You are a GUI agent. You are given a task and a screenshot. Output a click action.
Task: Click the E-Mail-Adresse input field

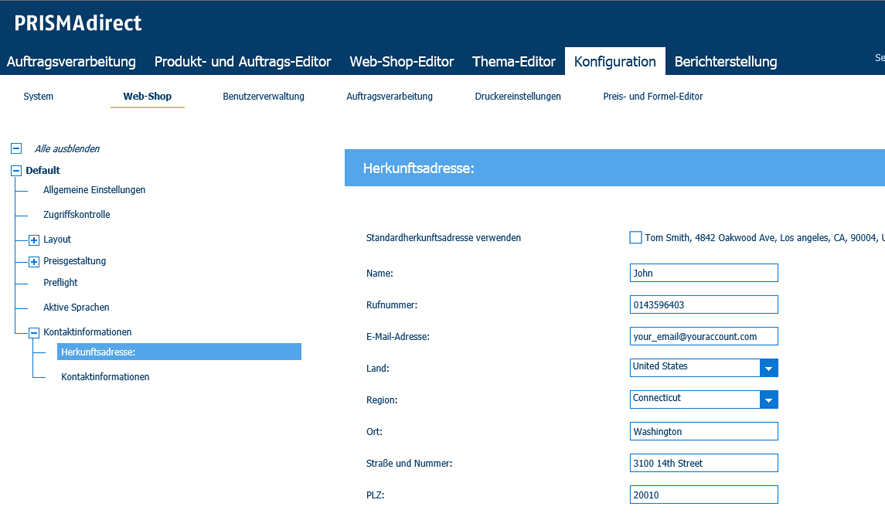(x=704, y=336)
